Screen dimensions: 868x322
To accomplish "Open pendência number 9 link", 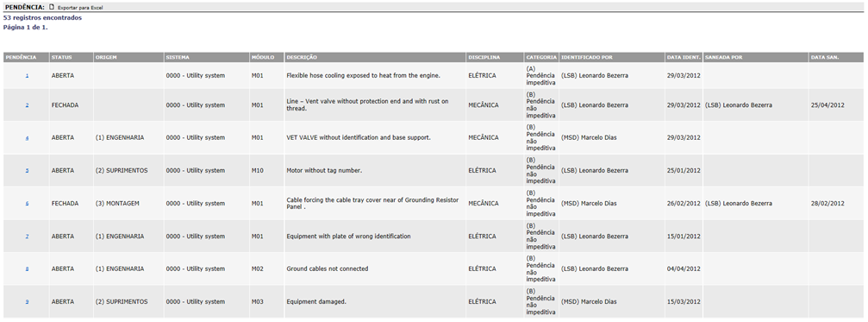I will point(27,302).
